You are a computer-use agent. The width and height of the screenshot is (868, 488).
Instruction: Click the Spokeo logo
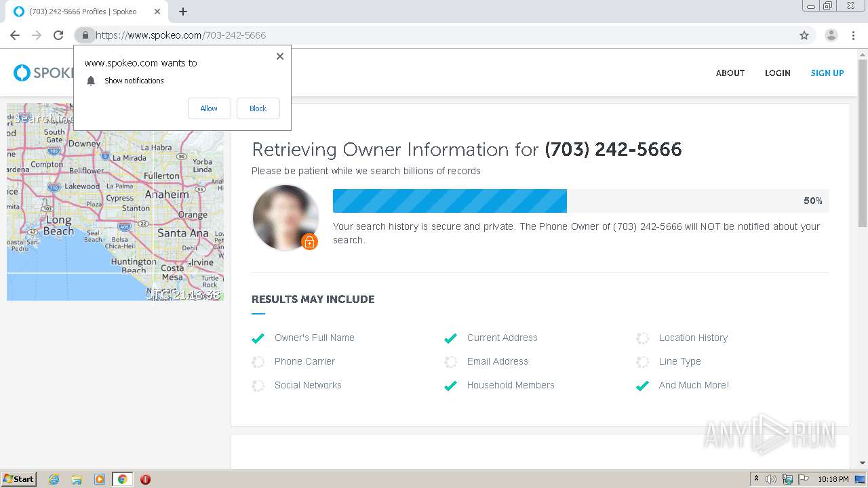pos(43,73)
